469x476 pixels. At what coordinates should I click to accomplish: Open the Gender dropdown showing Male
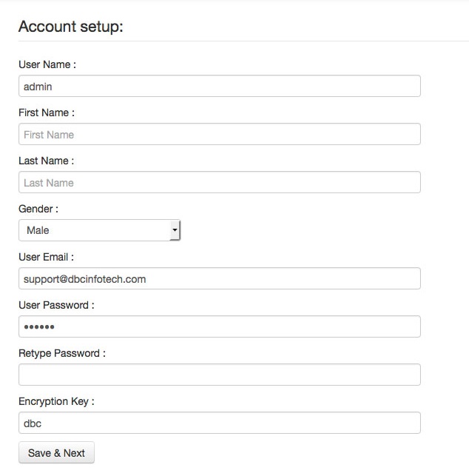coord(100,230)
